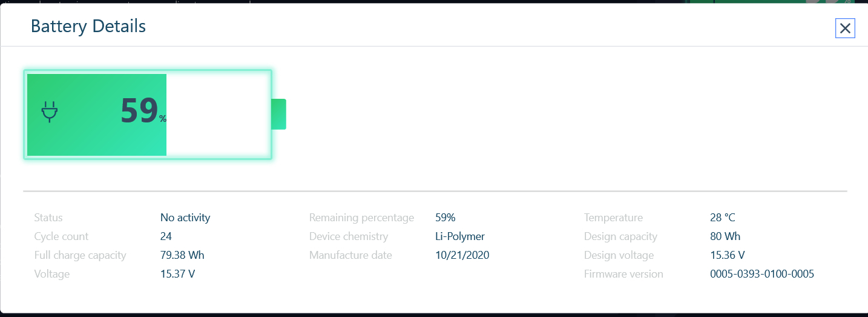Click the 79.38 Wh full charge capacity
Screen dimensions: 868x317
tap(182, 255)
